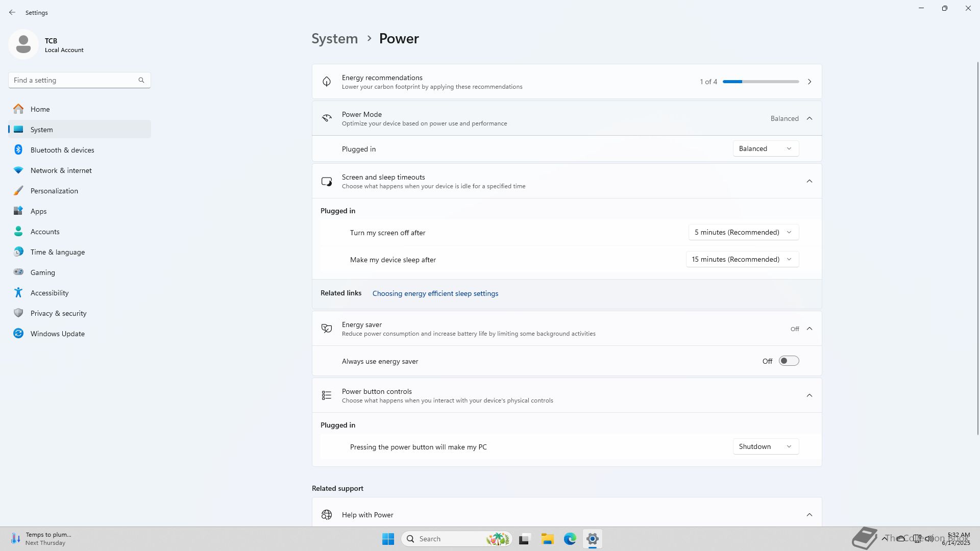Open Turn my screen off after dropdown
The width and height of the screenshot is (980, 551).
point(743,232)
